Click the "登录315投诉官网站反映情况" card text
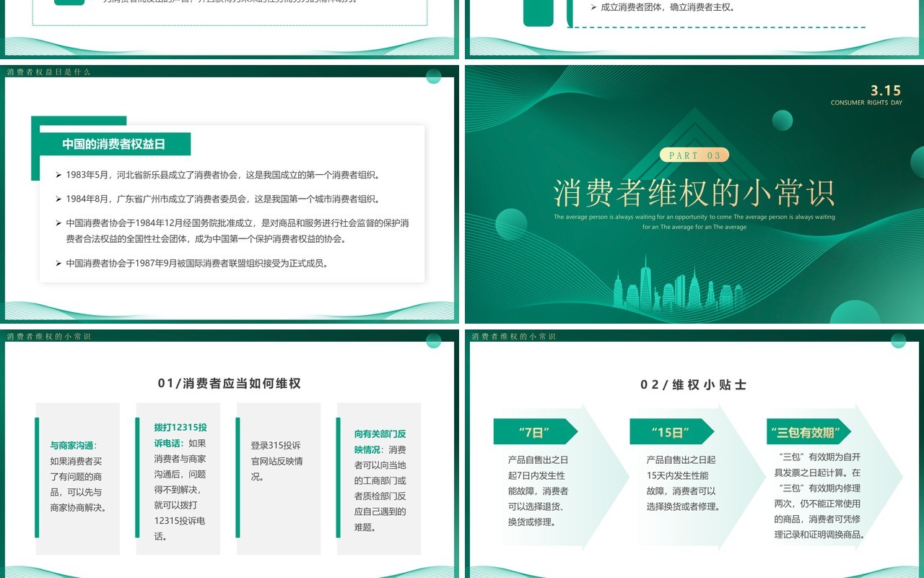The height and width of the screenshot is (578, 924). click(277, 461)
